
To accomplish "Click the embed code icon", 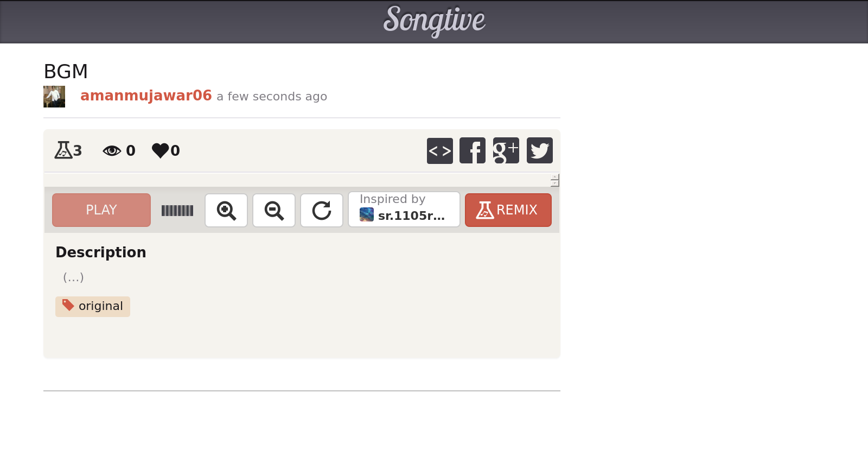I will point(439,151).
